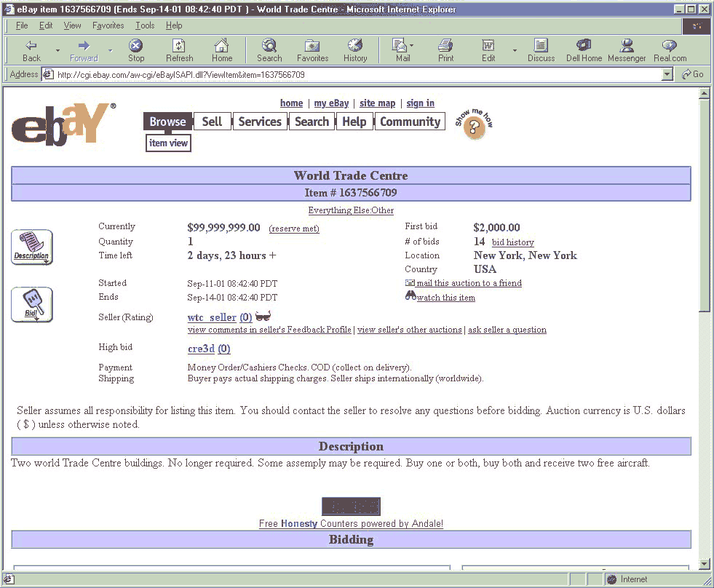Image resolution: width=714 pixels, height=588 pixels.
Task: View seller's other auctions link
Action: click(409, 330)
